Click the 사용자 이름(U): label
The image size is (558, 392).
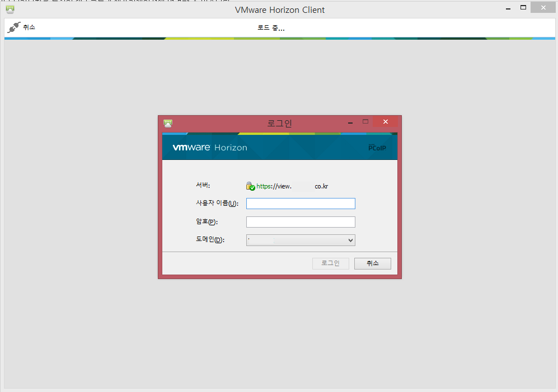217,203
